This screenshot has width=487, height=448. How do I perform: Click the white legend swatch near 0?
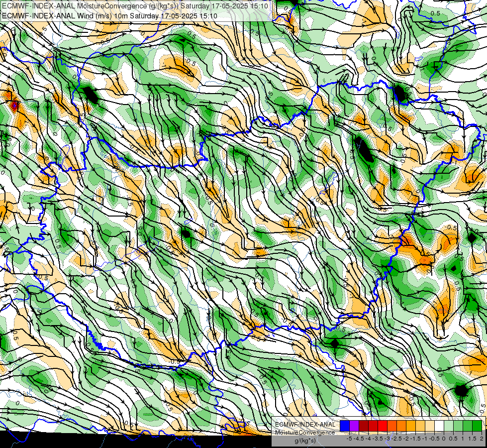pyautogui.click(x=439, y=426)
